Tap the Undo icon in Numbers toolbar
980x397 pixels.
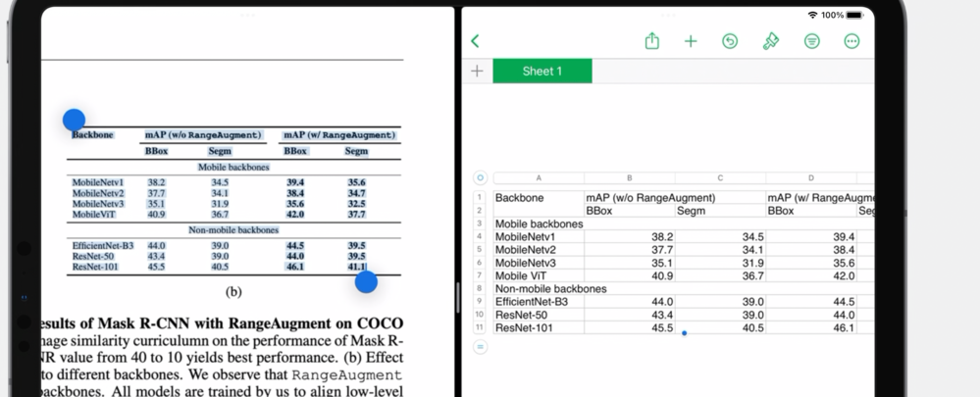[730, 41]
